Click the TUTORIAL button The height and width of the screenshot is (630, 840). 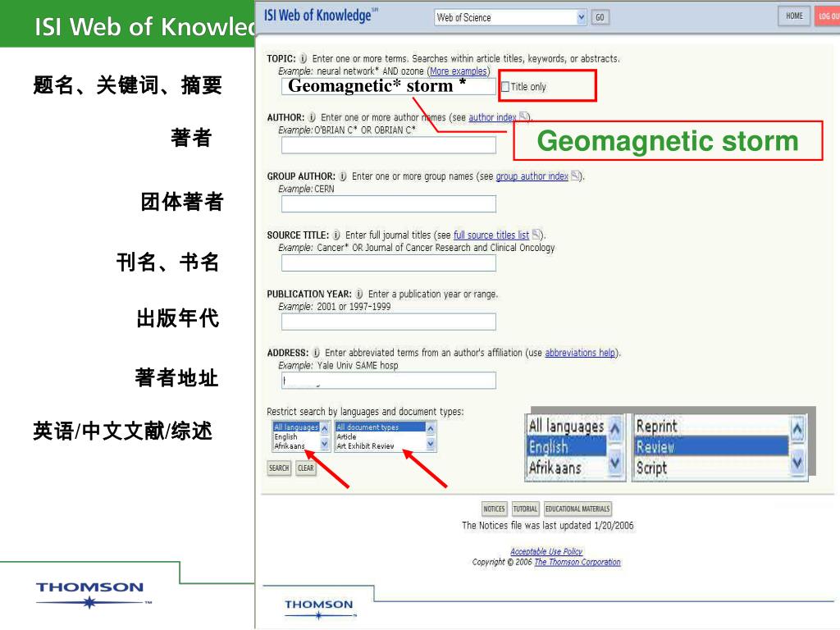point(525,509)
